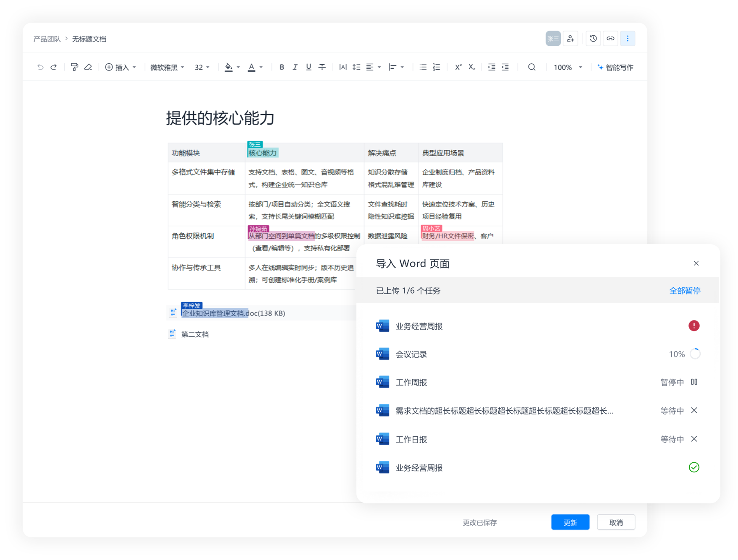View document version history
Image resolution: width=738 pixels, height=560 pixels.
tap(593, 39)
